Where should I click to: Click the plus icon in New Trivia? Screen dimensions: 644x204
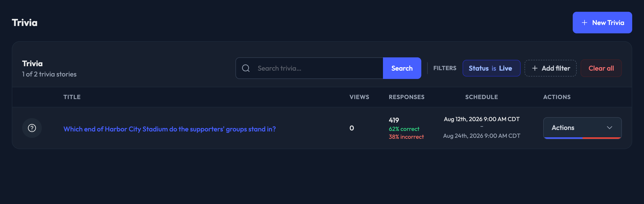[x=584, y=23]
